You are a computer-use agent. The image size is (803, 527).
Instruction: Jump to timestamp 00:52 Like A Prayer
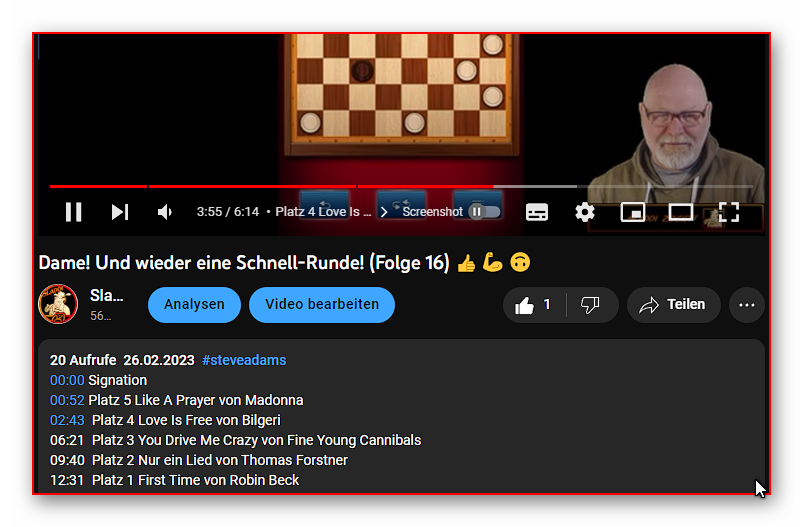click(67, 400)
